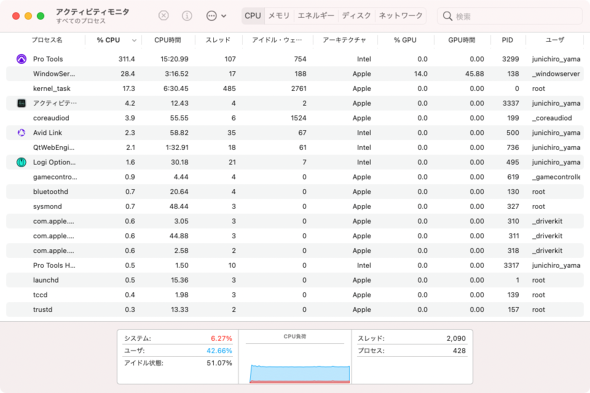Image resolution: width=590 pixels, height=393 pixels.
Task: Click the Logi Options process icon
Action: click(x=21, y=162)
